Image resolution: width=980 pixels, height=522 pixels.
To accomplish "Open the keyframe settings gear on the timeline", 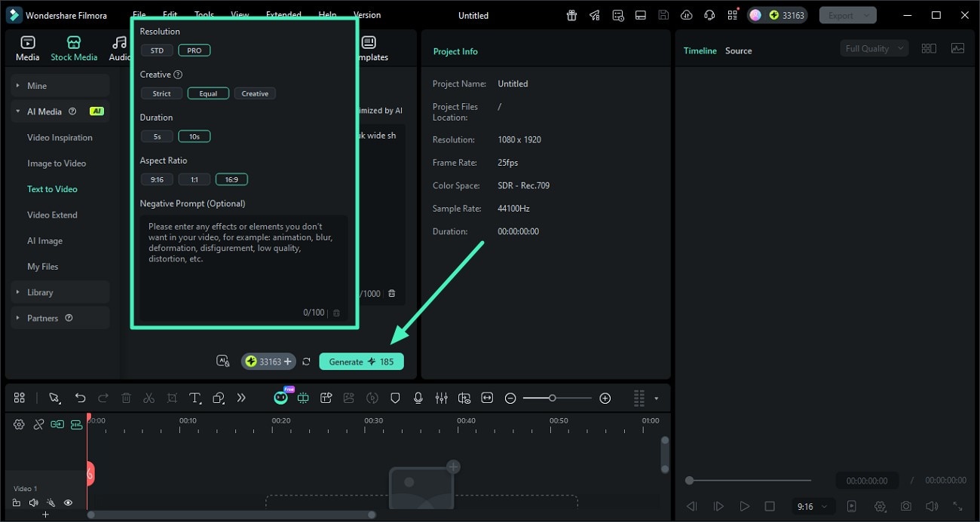I will (19, 424).
